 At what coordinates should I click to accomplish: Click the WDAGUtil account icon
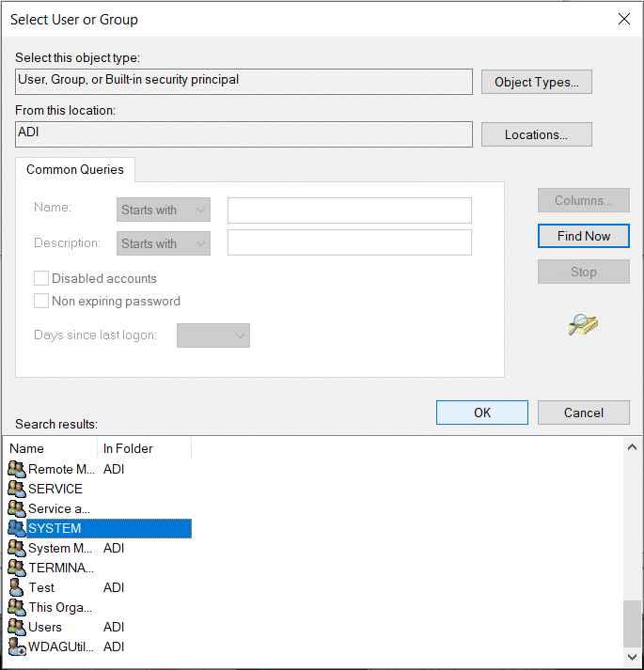pos(16,647)
